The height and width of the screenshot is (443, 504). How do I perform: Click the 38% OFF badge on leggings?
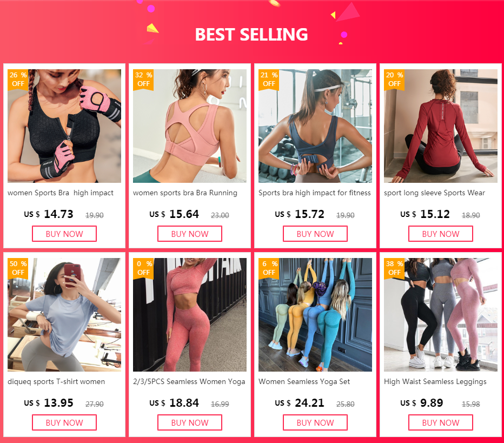point(394,268)
